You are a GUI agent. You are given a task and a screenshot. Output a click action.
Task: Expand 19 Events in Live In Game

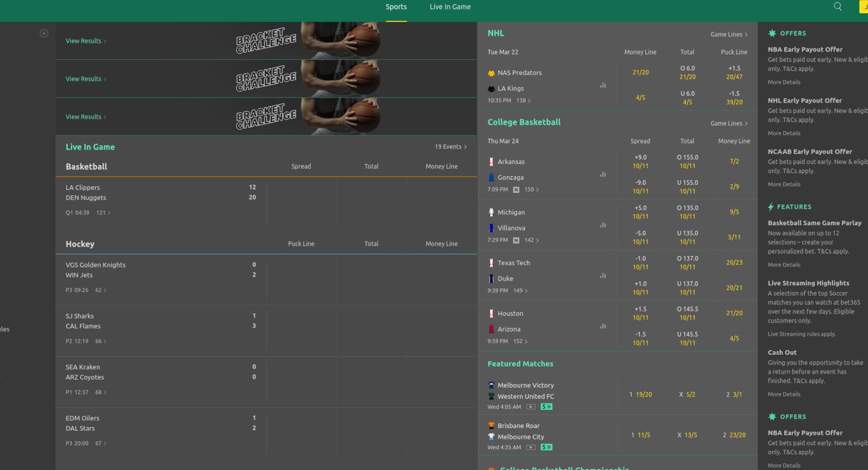(x=451, y=147)
